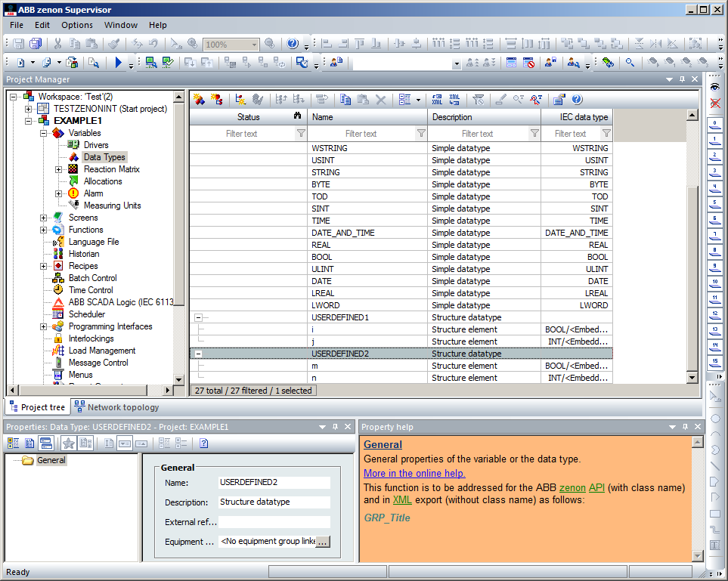Pin the Project Manager panel open
The height and width of the screenshot is (581, 728).
(x=683, y=79)
